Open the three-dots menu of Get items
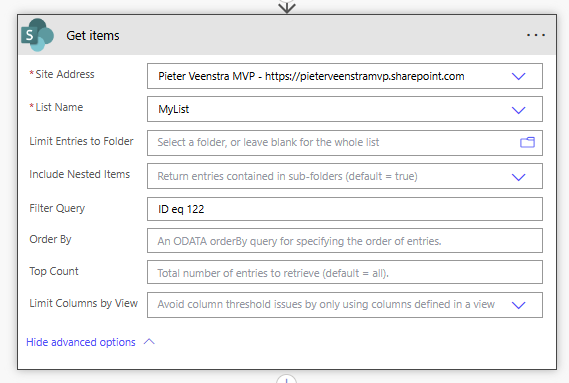Image resolution: width=569 pixels, height=383 pixels. pyautogui.click(x=536, y=35)
